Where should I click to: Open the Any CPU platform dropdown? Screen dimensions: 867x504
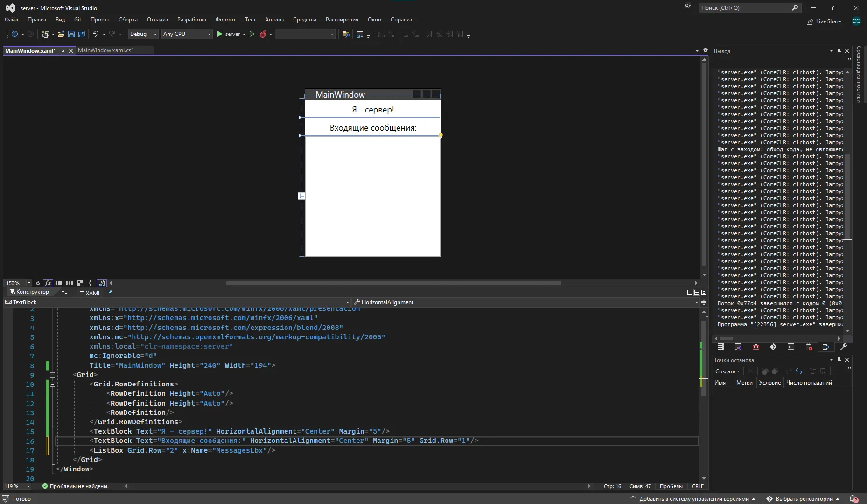click(187, 34)
